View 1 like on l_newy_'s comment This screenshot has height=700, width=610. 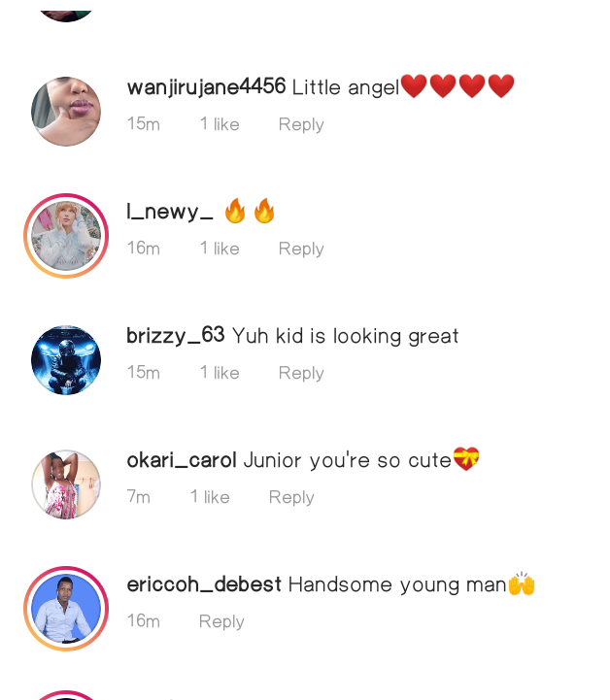point(220,249)
